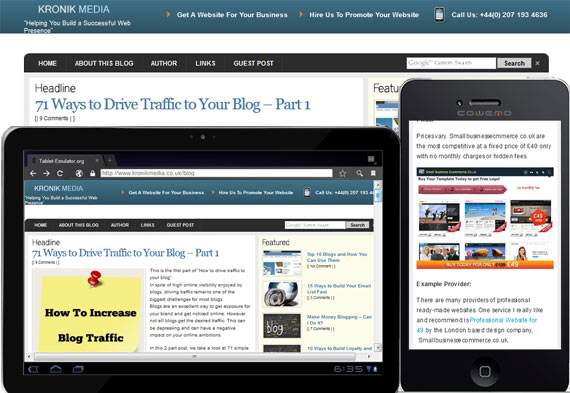The width and height of the screenshot is (570, 393).
Task: Click the phone icon beside Call Us in header
Action: coord(439,15)
